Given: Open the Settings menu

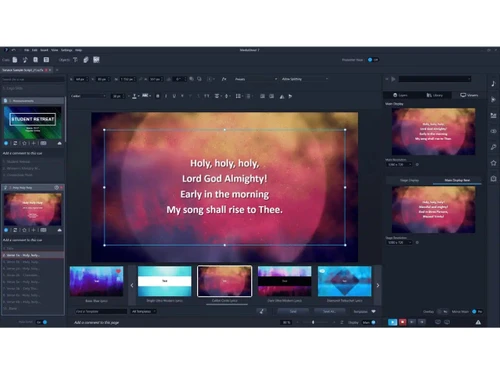Looking at the screenshot, I should [66, 50].
